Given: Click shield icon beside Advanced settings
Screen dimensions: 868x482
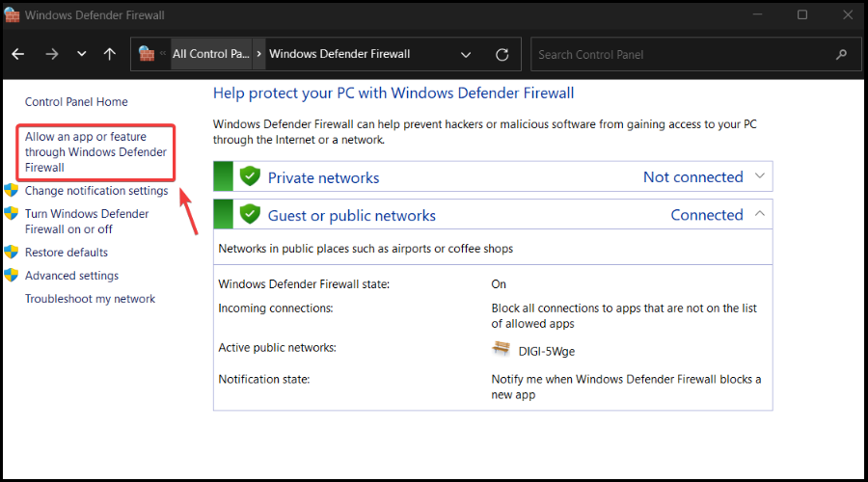Looking at the screenshot, I should 11,276.
